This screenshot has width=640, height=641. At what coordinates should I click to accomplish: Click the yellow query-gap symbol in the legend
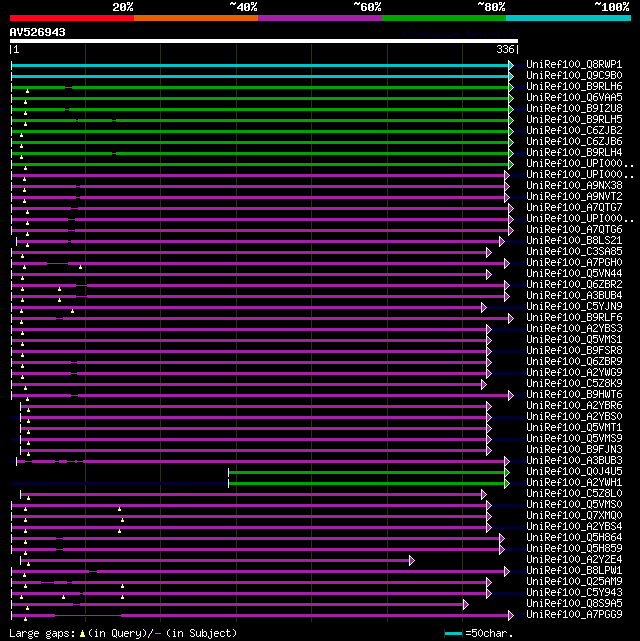(83, 634)
